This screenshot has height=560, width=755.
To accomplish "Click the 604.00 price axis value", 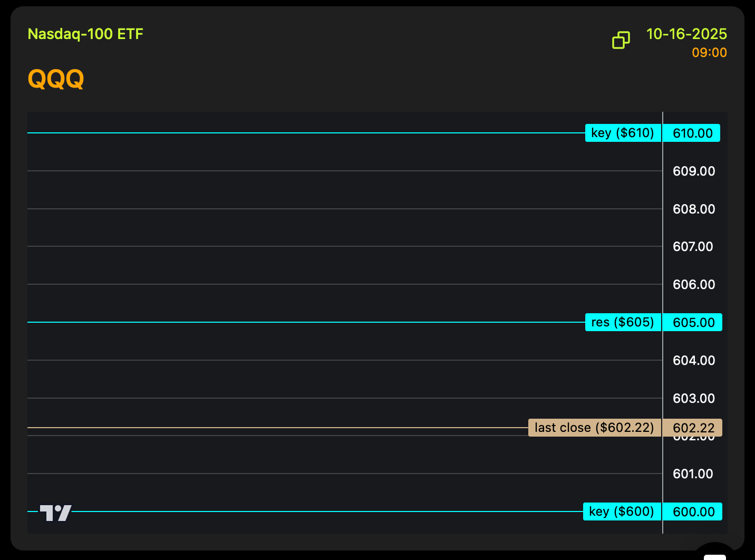I will 694,361.
